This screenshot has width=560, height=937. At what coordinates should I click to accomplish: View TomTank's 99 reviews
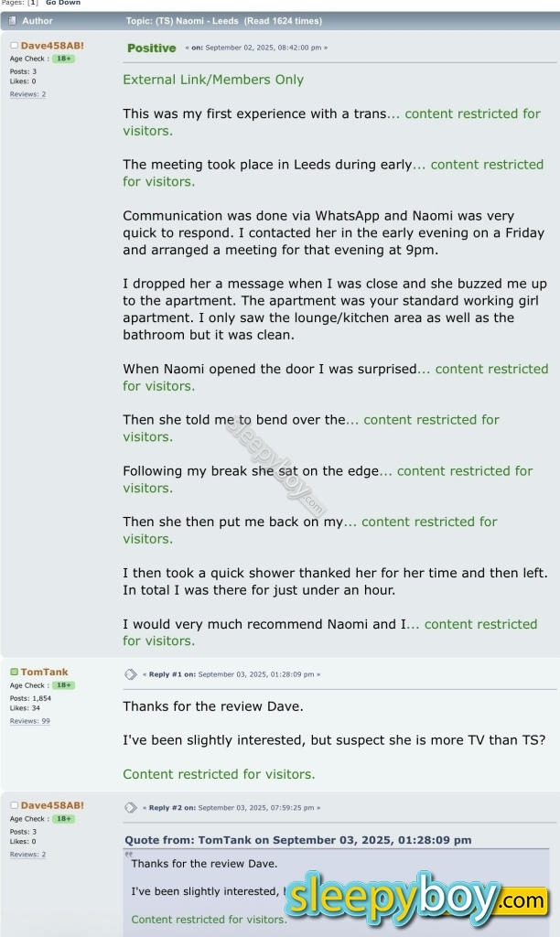29,721
